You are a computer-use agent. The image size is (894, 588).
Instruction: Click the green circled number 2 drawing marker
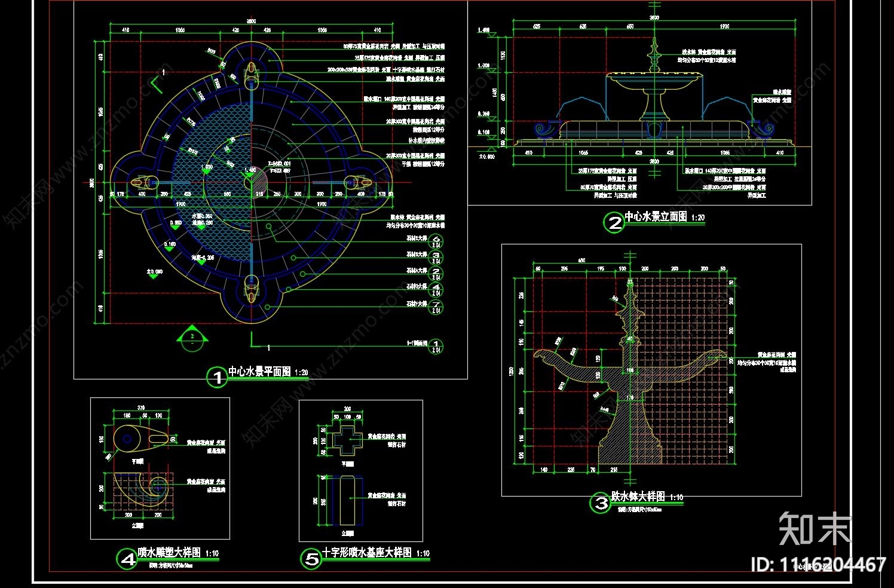(x=614, y=223)
